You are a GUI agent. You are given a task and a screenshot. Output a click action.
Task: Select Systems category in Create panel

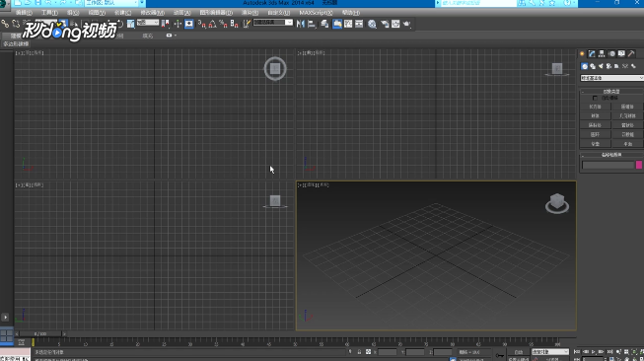coord(633,66)
